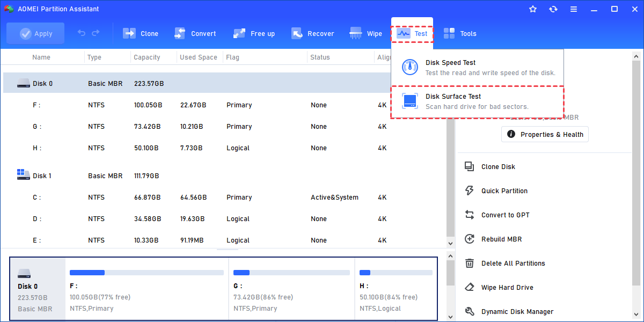
Task: Click the eraser icon for Wipe Hard Drive
Action: point(470,287)
